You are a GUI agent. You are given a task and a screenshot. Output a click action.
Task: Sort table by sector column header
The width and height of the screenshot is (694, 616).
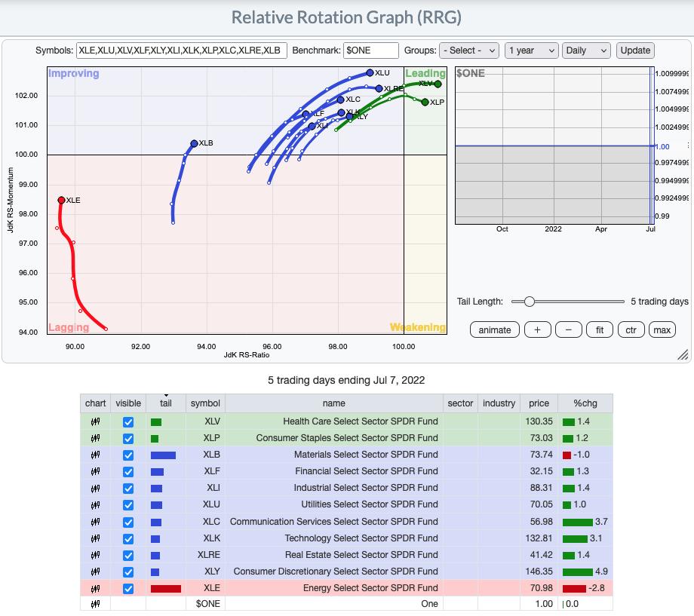[460, 403]
